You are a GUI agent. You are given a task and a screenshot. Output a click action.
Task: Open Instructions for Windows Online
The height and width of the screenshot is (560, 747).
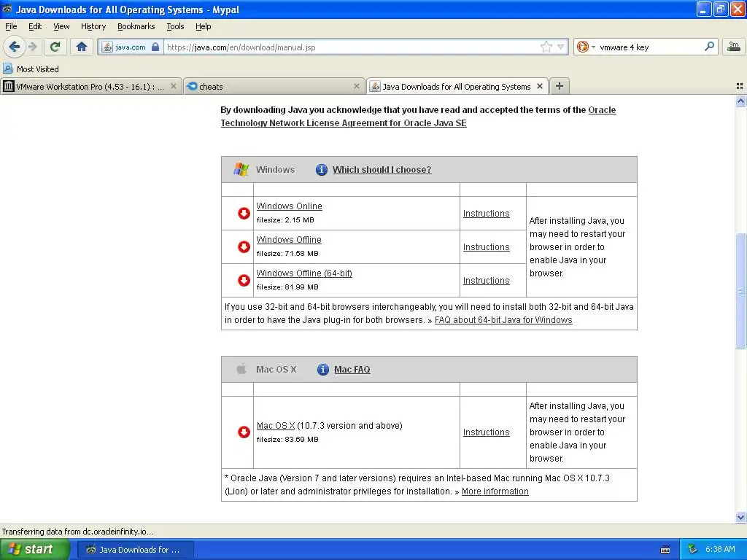point(486,214)
